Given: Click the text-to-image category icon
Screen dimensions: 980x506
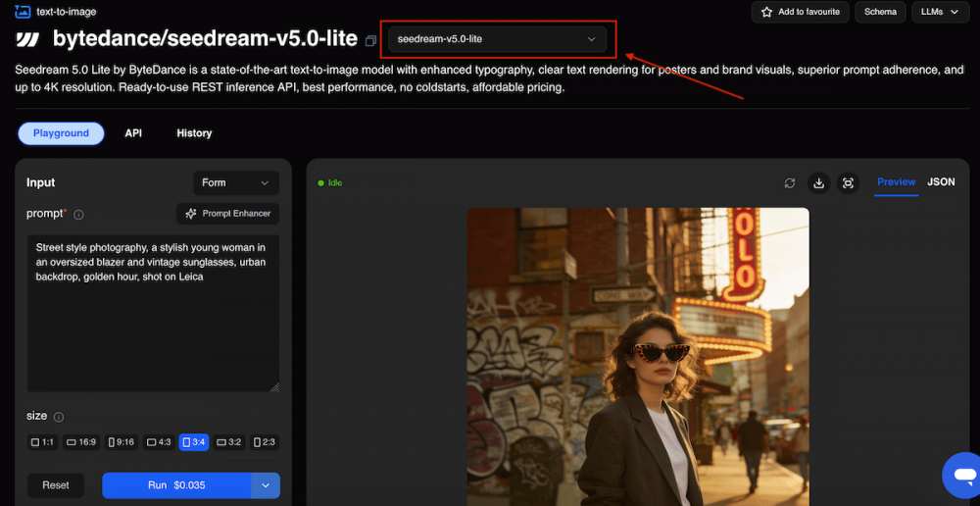Looking at the screenshot, I should (23, 11).
